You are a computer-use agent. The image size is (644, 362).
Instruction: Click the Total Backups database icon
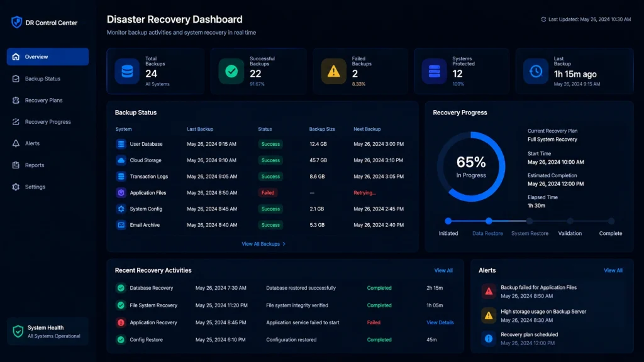(x=127, y=72)
